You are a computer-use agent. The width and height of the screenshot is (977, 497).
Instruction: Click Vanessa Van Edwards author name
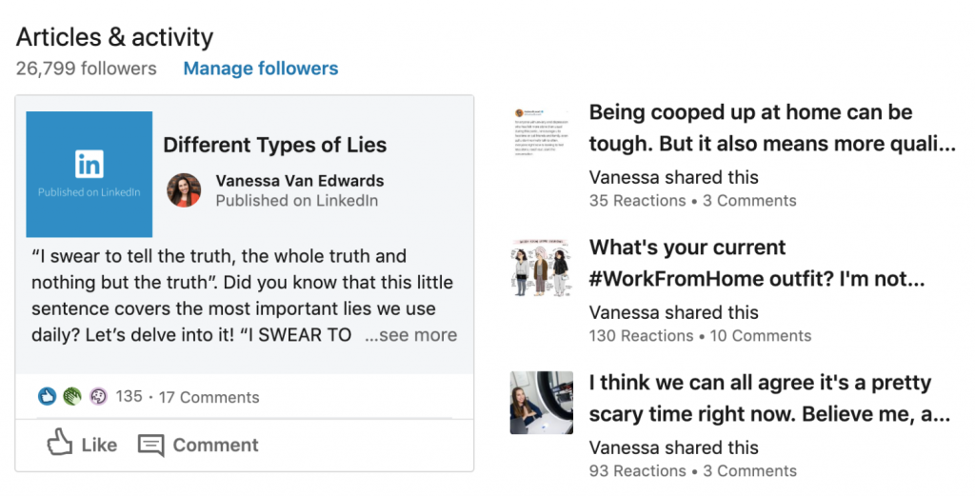300,181
